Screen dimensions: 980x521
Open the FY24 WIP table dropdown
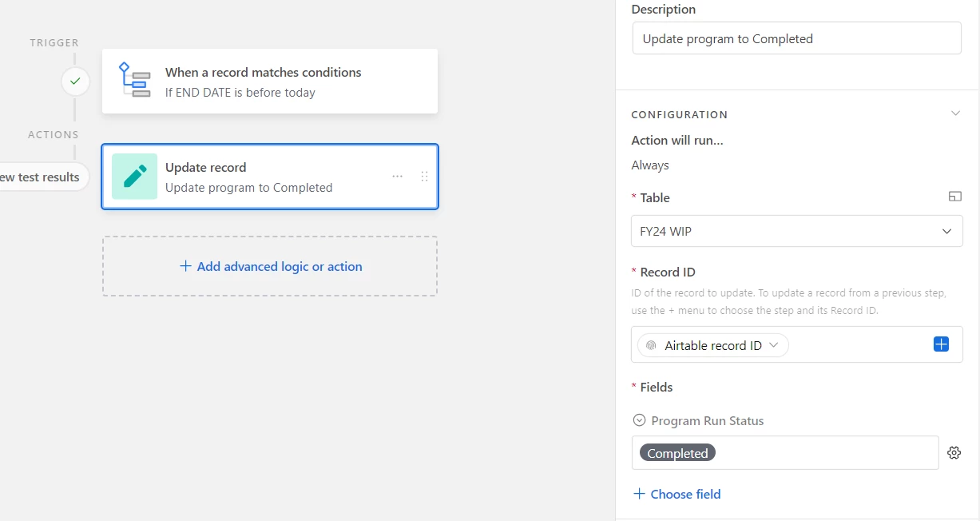(796, 232)
